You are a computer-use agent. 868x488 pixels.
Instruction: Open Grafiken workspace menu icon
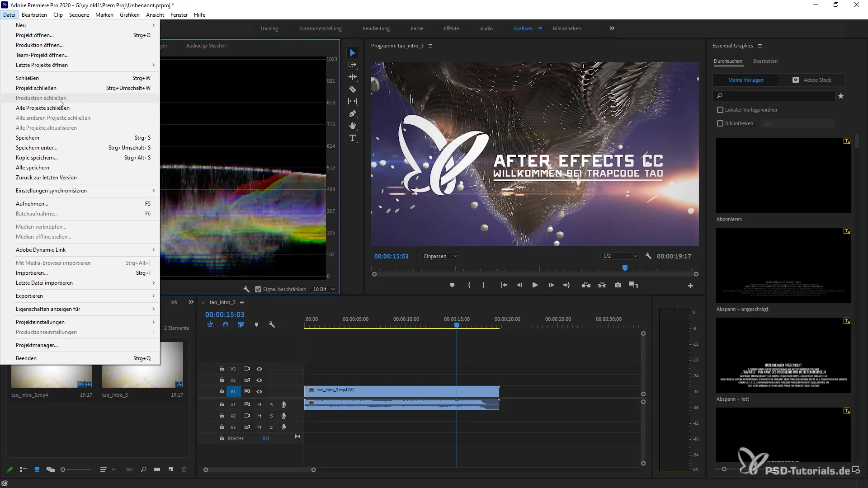[540, 28]
